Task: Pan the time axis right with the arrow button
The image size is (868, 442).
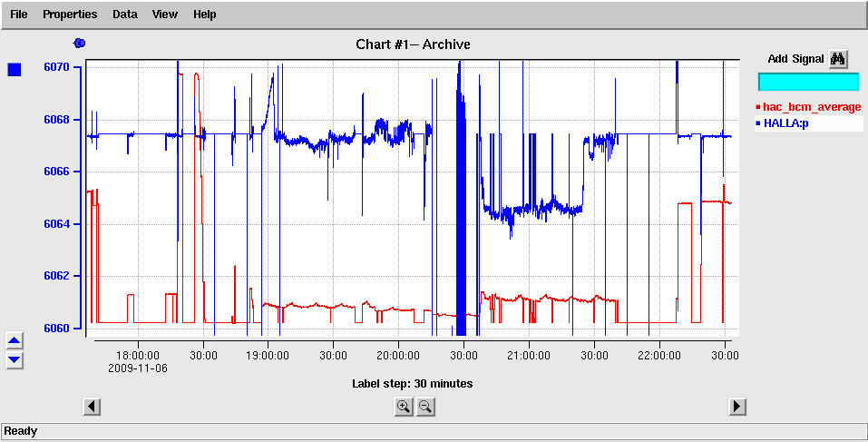Action: coord(736,407)
